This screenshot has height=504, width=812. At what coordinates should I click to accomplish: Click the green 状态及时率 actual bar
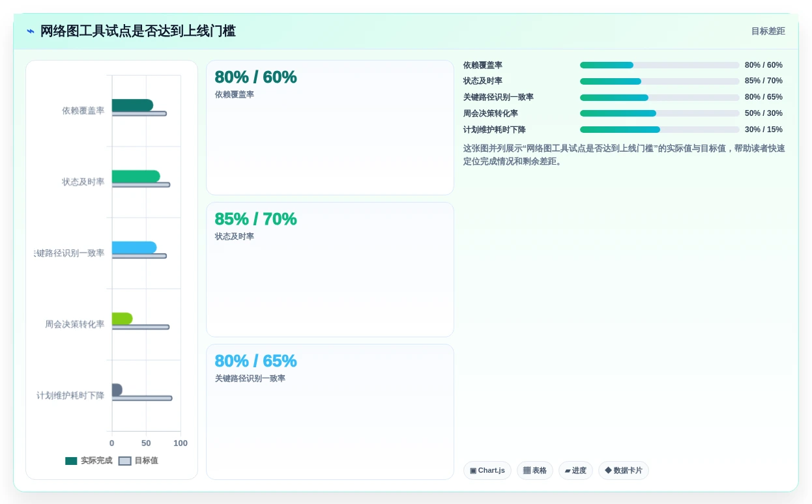click(136, 176)
